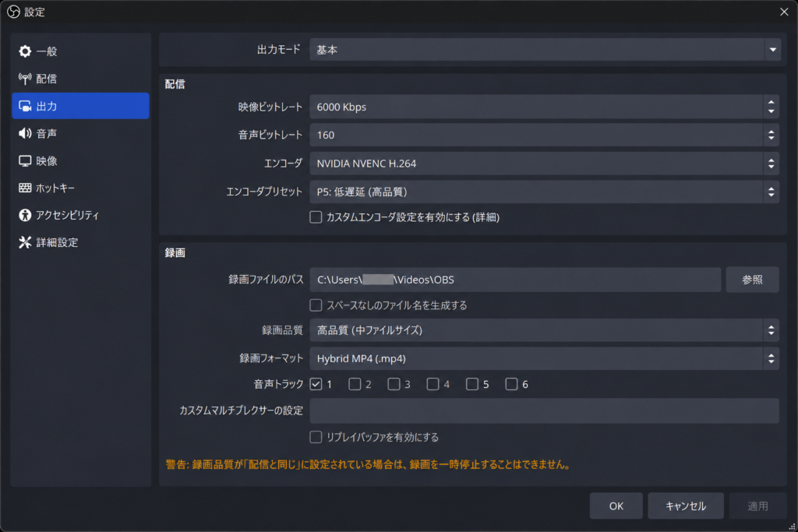Image resolution: width=798 pixels, height=532 pixels.
Task: Open the 録画品質 dropdown
Action: (544, 330)
